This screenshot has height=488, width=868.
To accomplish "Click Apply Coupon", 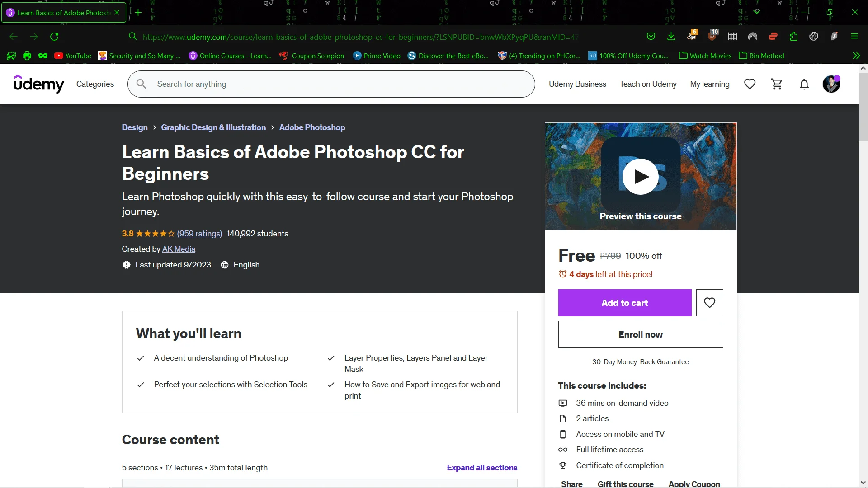I will pyautogui.click(x=694, y=484).
